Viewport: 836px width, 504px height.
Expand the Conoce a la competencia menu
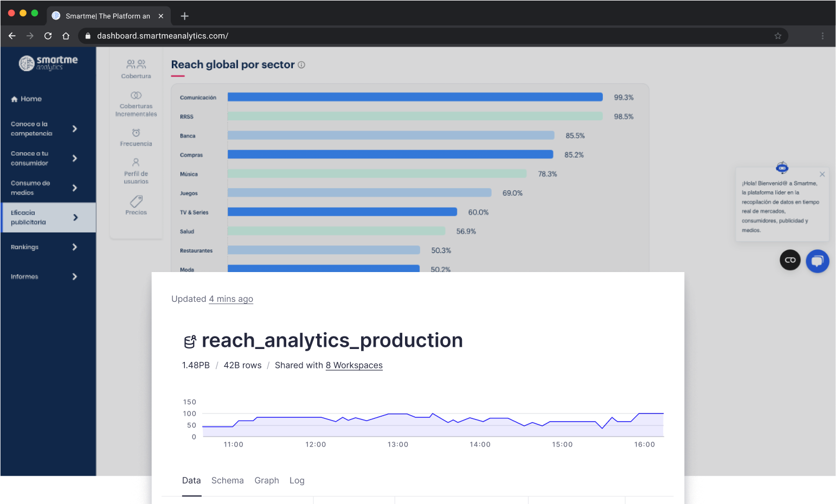(x=75, y=129)
